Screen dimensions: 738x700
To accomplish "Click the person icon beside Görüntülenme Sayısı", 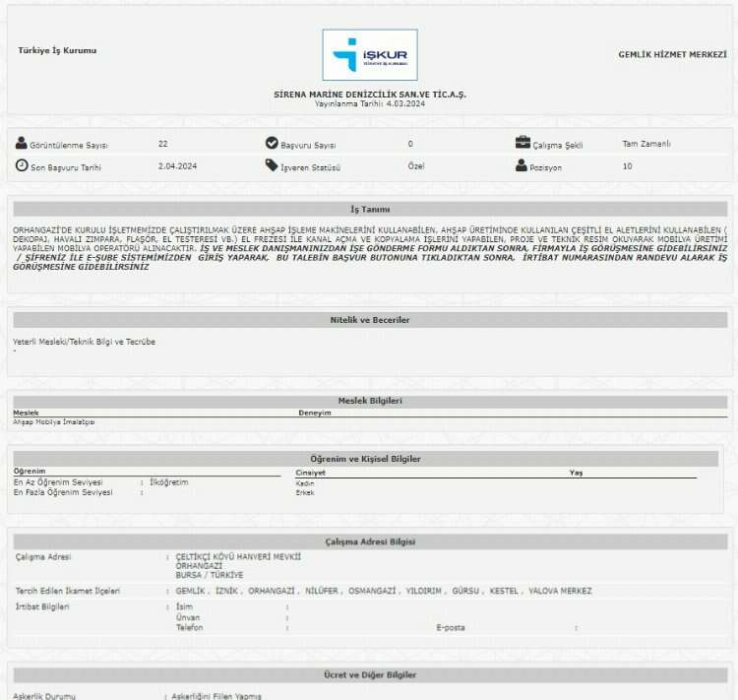I will pyautogui.click(x=22, y=143).
